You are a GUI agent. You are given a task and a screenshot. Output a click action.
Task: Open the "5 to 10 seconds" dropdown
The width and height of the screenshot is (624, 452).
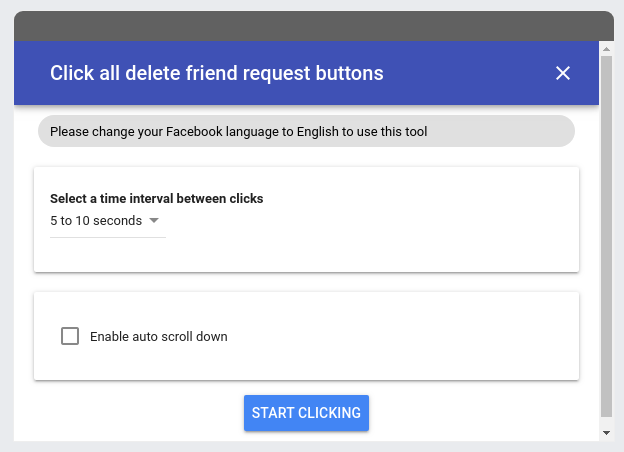97,221
